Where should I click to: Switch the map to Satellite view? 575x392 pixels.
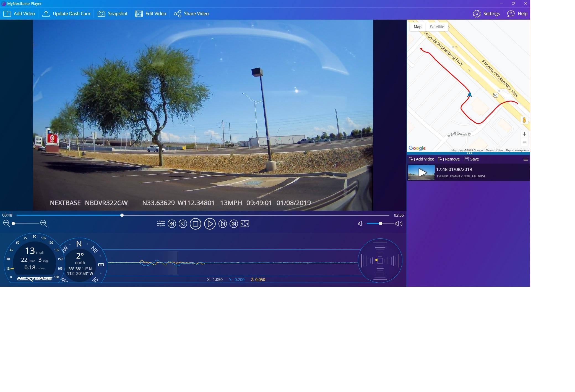click(x=437, y=27)
